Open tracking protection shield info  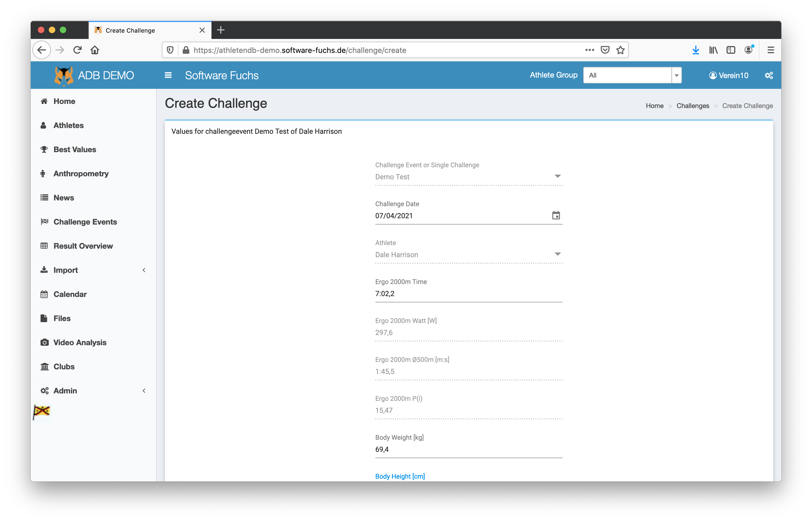coord(170,50)
